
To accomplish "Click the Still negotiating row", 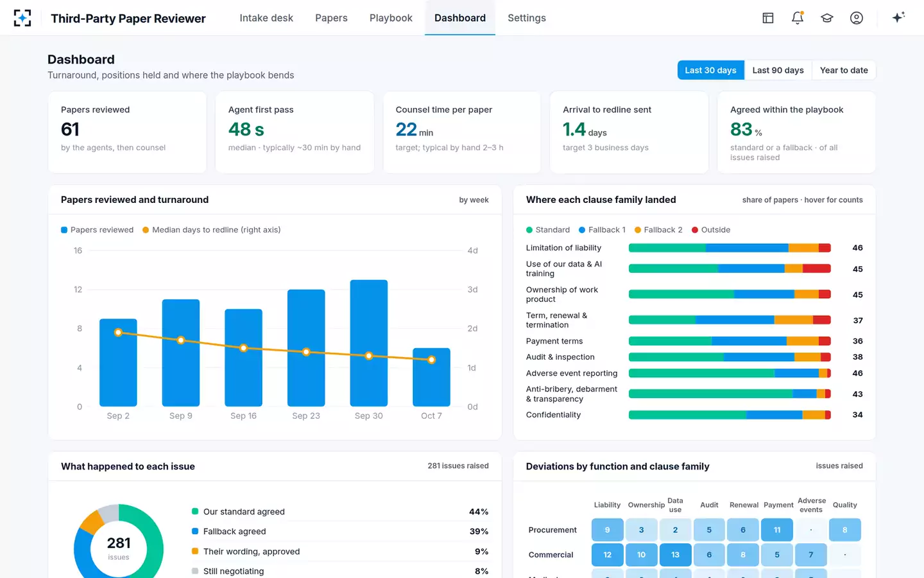I will [x=340, y=571].
